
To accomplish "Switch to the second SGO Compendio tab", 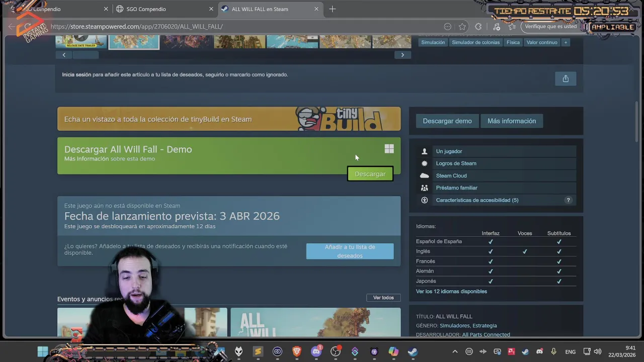I will point(164,9).
